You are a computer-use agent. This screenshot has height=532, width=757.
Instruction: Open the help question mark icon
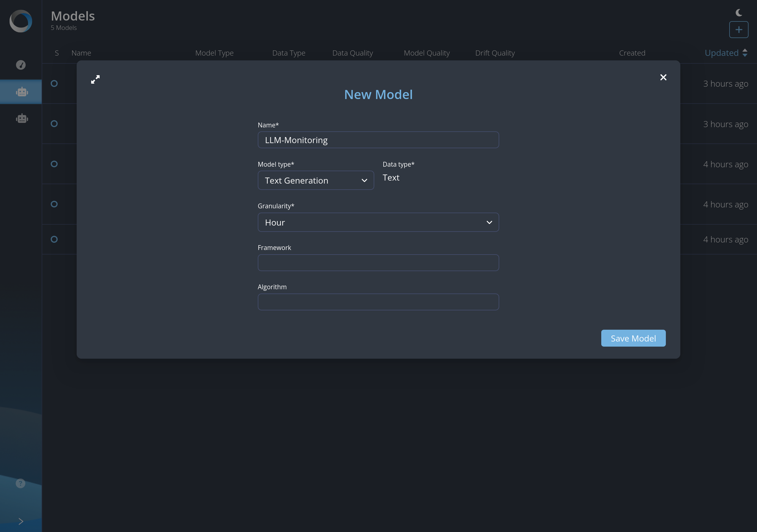(21, 483)
